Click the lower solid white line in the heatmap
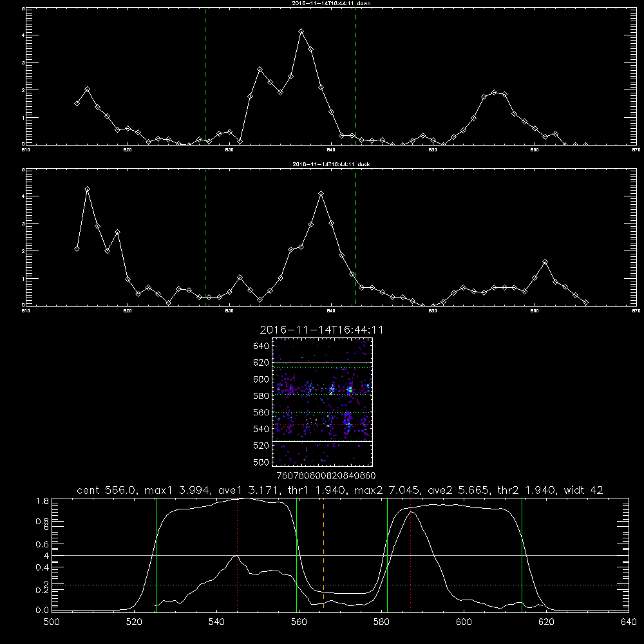This screenshot has height=644, width=644. [x=322, y=441]
